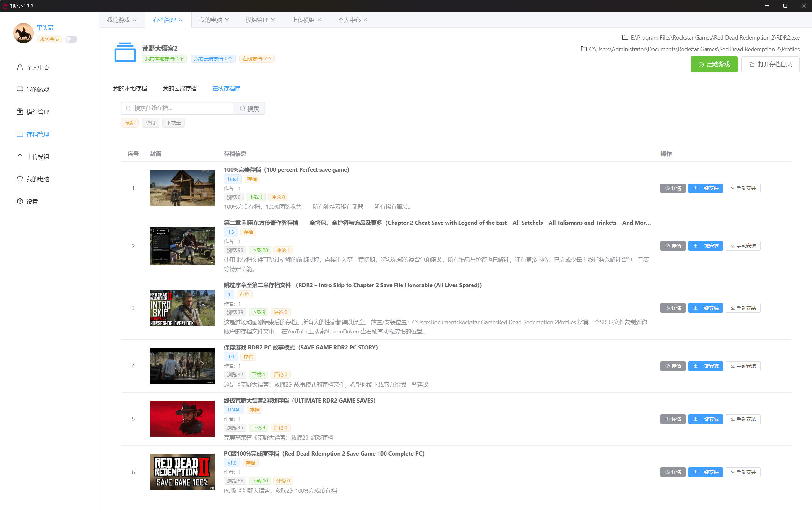Sort by 最新 filter tag
Image resolution: width=812 pixels, height=517 pixels.
tap(130, 123)
